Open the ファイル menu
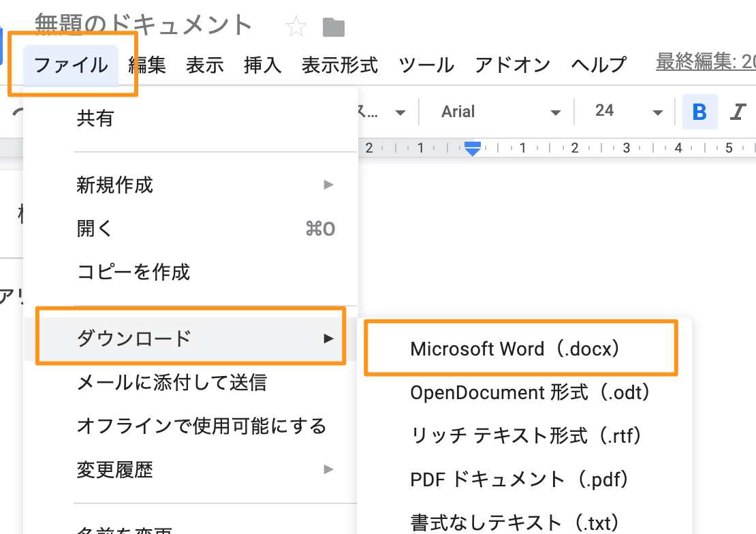This screenshot has width=756, height=534. pyautogui.click(x=71, y=65)
